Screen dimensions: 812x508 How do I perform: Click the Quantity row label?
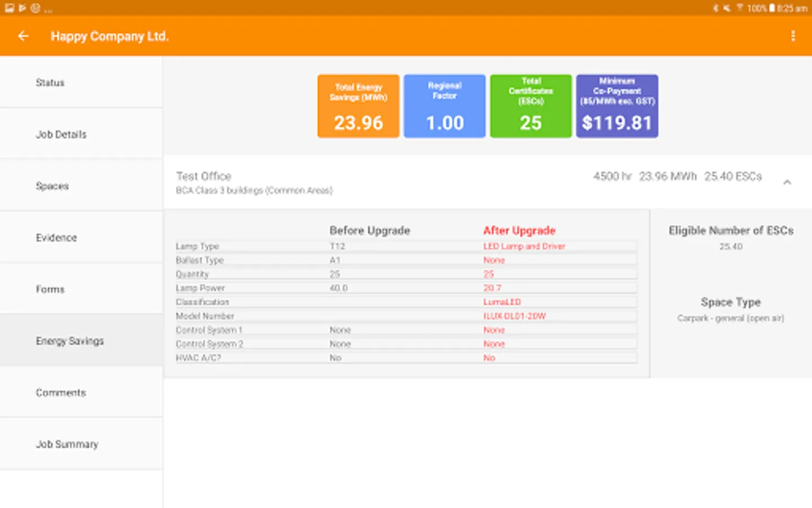point(192,274)
